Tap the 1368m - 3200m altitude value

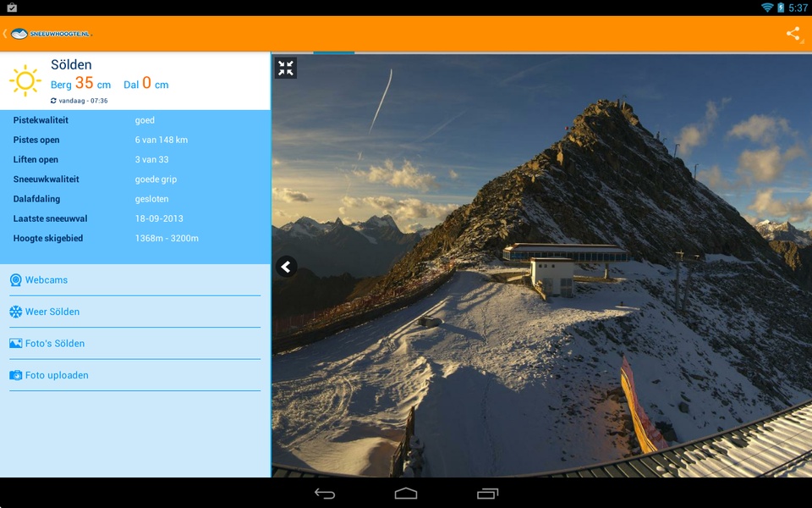(x=167, y=239)
